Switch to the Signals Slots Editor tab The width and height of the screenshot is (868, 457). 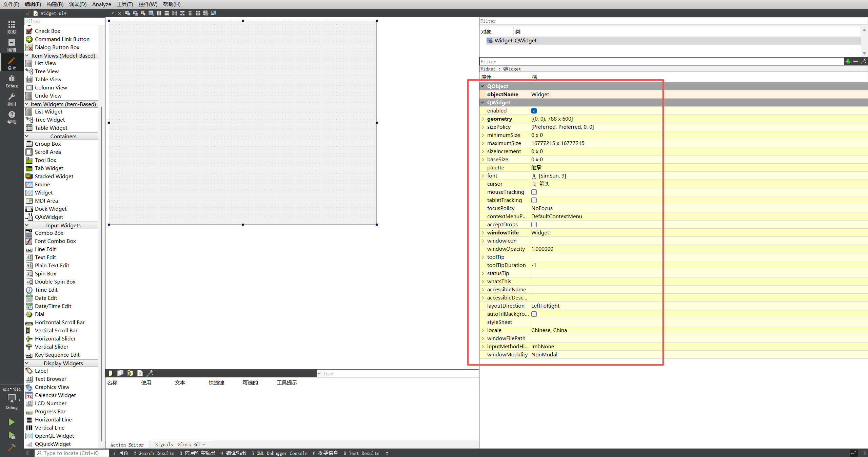coord(180,444)
